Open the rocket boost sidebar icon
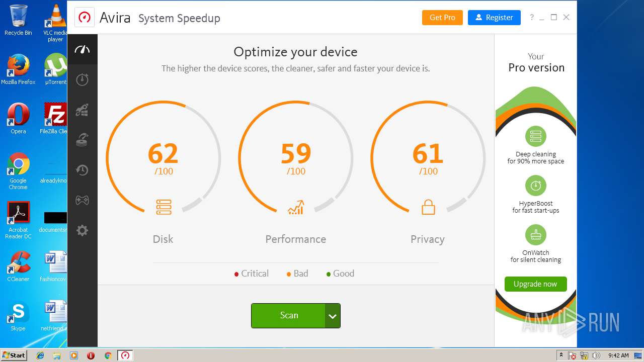Image resolution: width=644 pixels, height=362 pixels. [x=82, y=110]
